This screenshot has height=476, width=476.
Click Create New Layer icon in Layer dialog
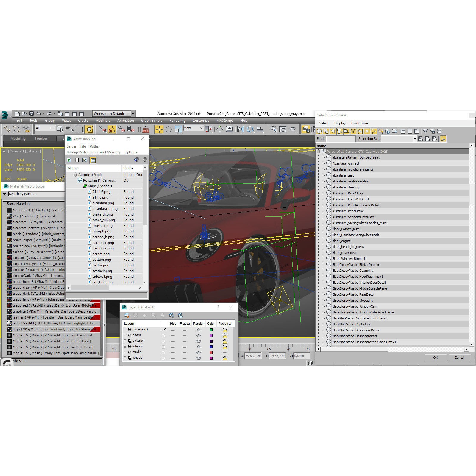(127, 315)
